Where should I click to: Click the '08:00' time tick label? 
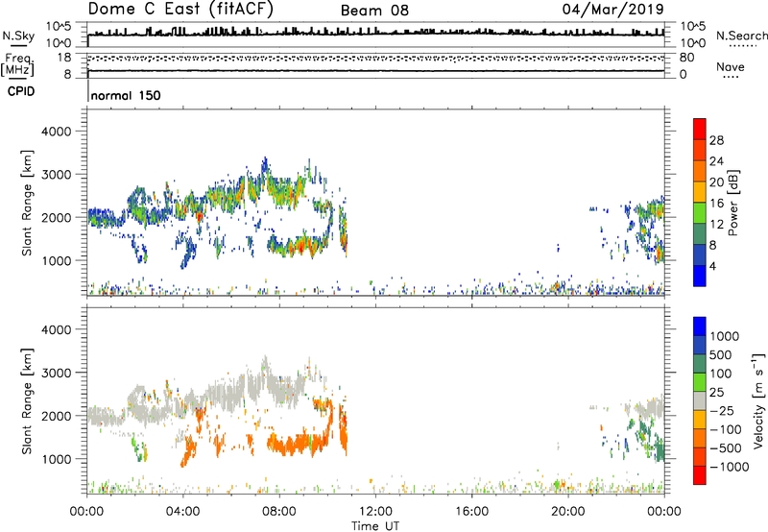pos(279,512)
